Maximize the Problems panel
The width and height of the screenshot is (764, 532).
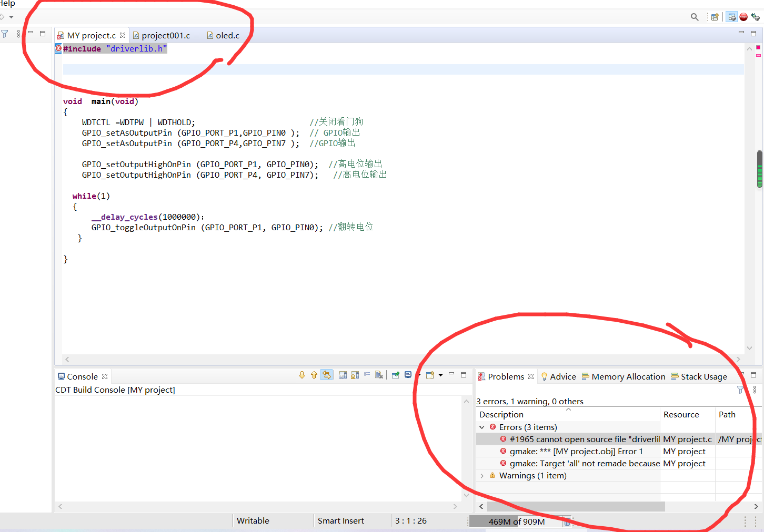tap(753, 375)
